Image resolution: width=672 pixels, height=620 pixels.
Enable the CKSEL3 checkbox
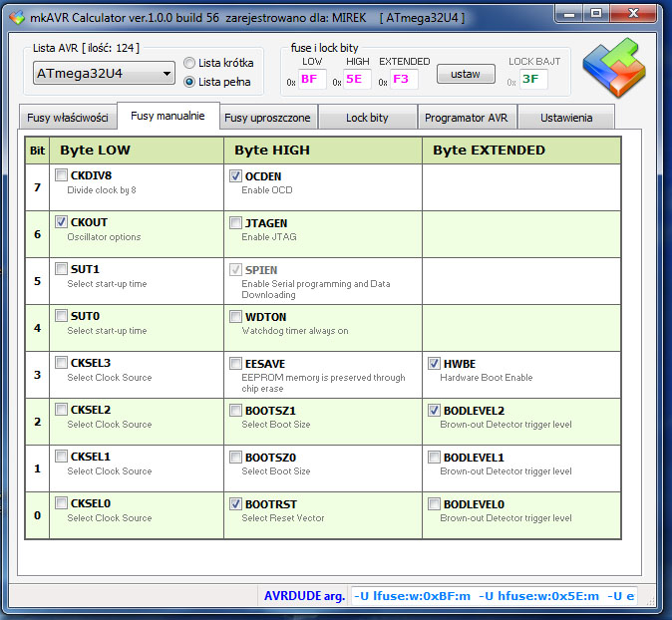pyautogui.click(x=61, y=363)
